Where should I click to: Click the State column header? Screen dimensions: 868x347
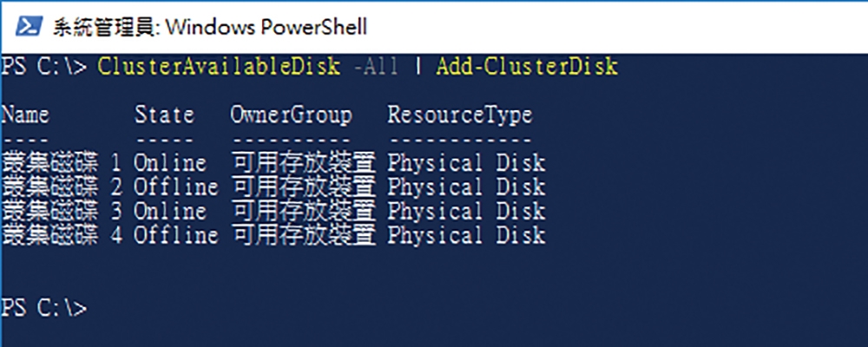click(x=164, y=115)
